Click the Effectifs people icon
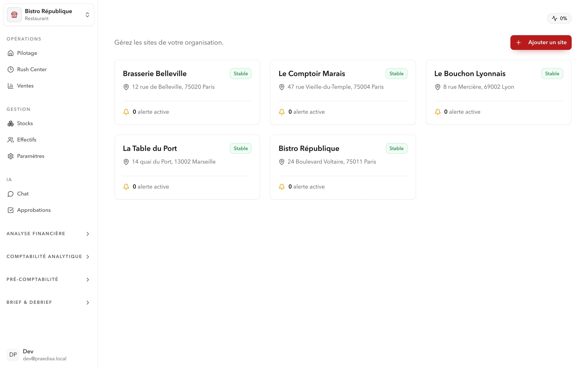588x368 pixels. tap(10, 140)
